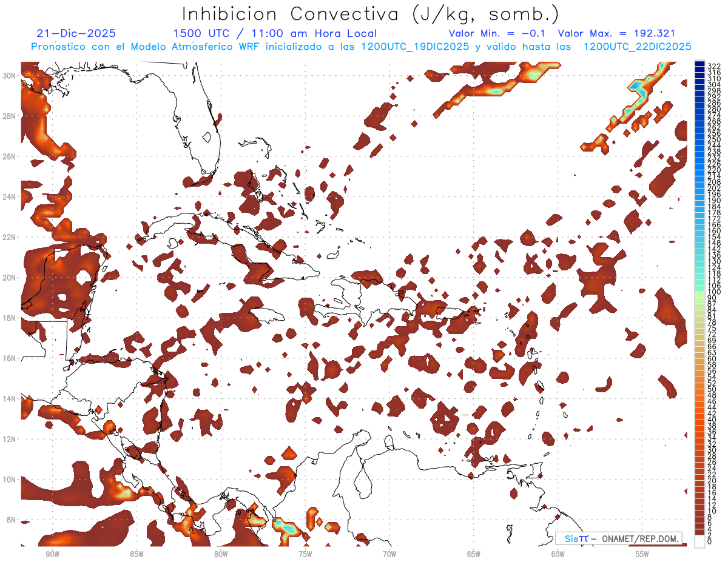The image size is (728, 562).
Task: Click the "Valor Min. = -0.1" readout
Action: (x=497, y=34)
